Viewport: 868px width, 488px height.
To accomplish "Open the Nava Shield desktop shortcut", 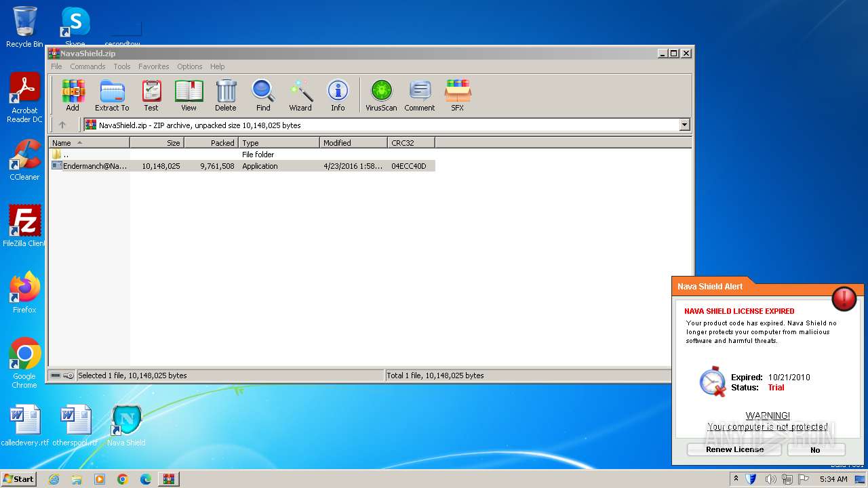I will (126, 426).
